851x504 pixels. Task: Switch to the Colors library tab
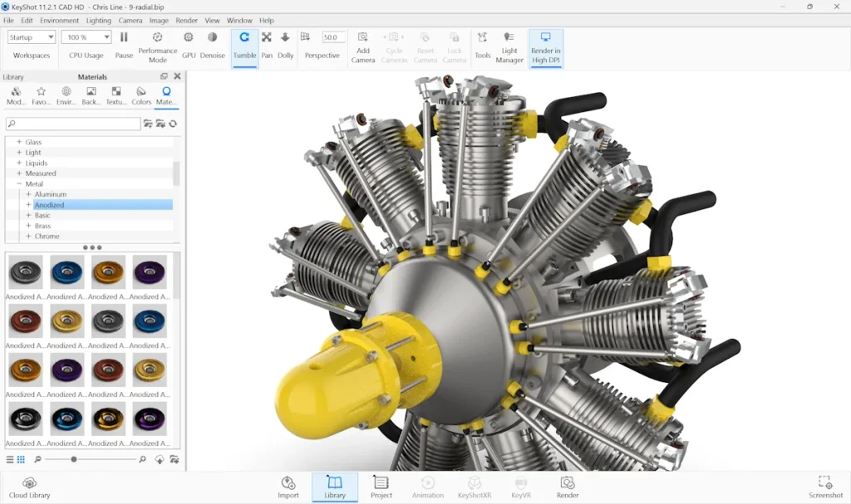click(141, 95)
